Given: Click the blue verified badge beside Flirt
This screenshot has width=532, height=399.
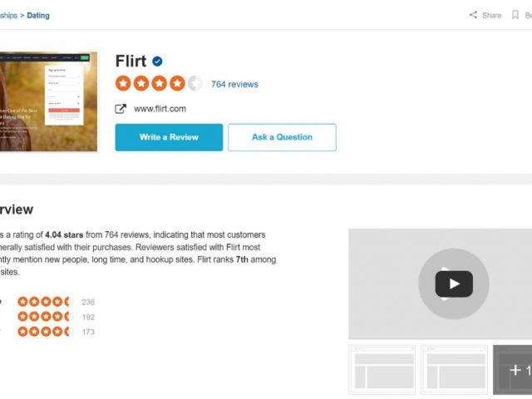Looking at the screenshot, I should coord(157,62).
